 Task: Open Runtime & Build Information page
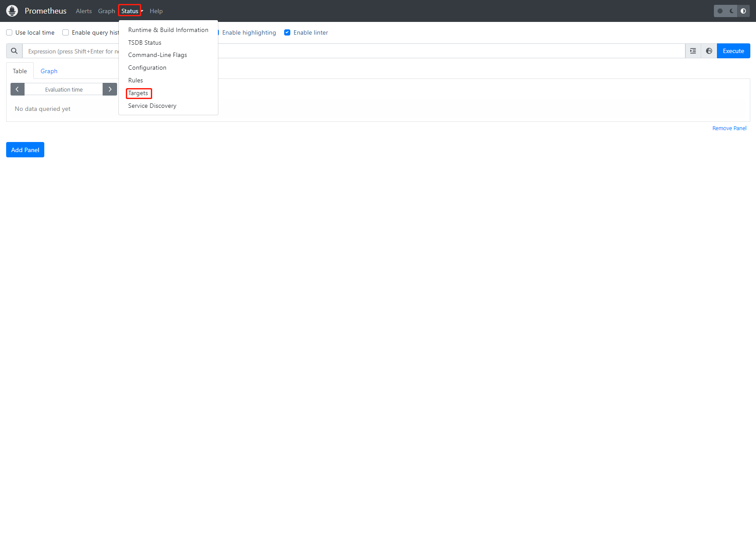(168, 30)
